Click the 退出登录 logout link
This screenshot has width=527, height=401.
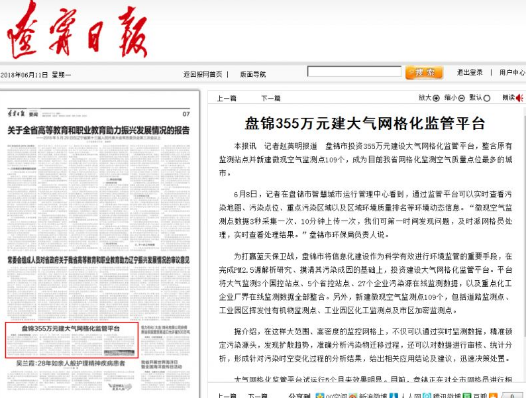click(x=470, y=72)
